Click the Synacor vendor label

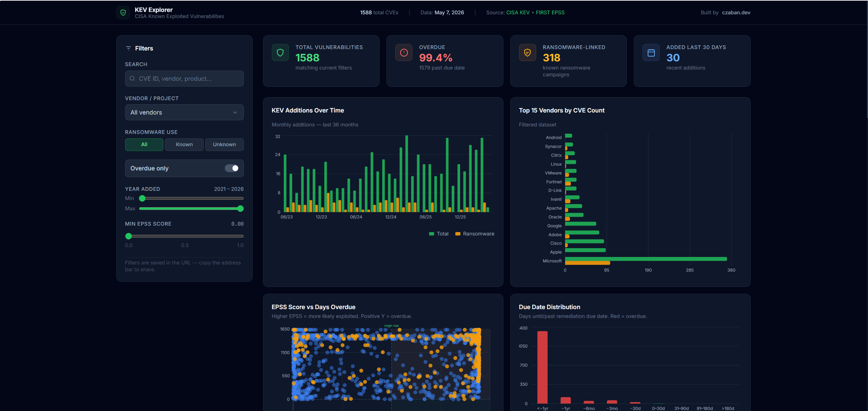click(x=553, y=147)
